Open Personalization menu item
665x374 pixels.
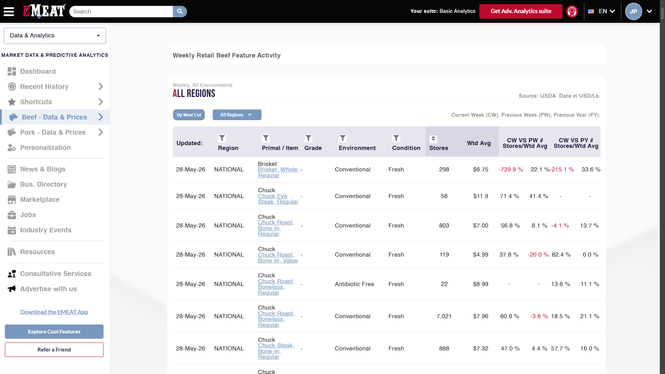coord(45,148)
